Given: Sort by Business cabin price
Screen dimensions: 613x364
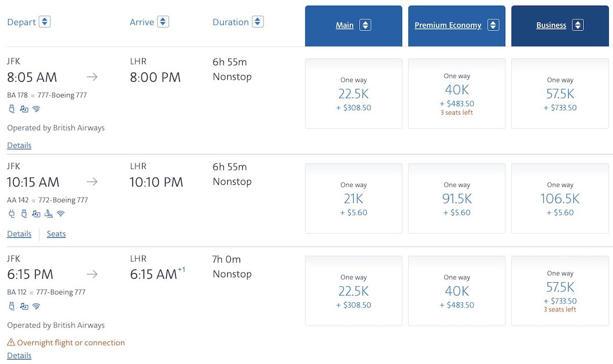Looking at the screenshot, I should click(577, 25).
